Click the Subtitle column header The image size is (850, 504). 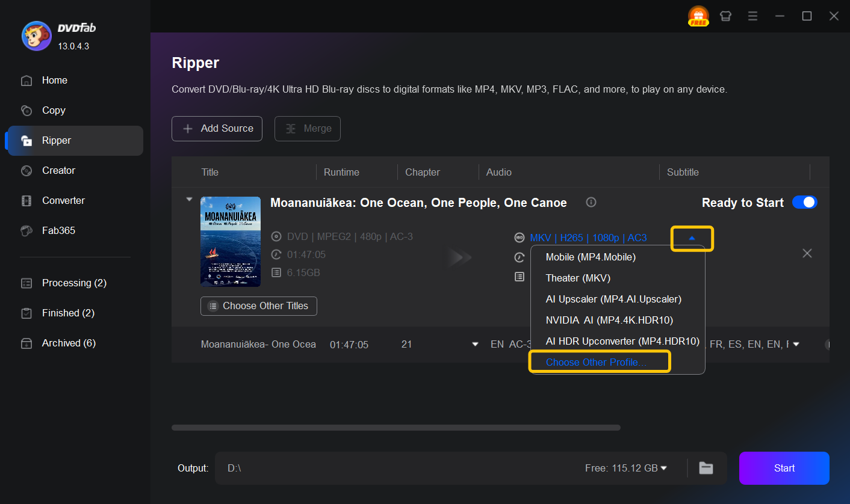pos(683,172)
